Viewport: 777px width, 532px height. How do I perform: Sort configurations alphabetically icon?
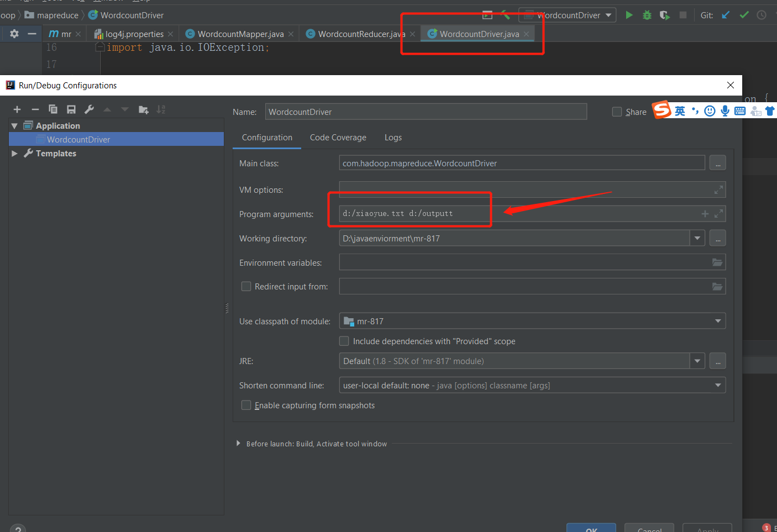[x=161, y=109]
